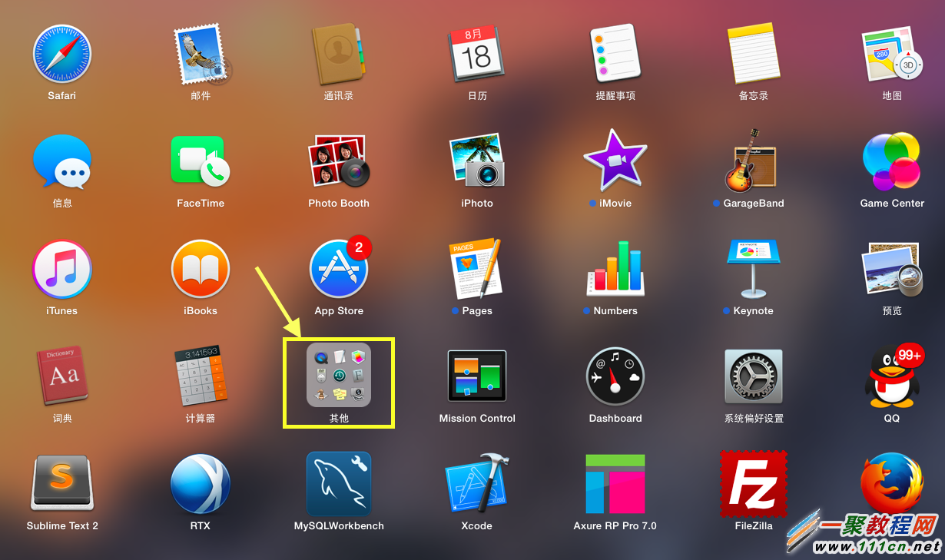Open Notes (备忘录) app
Image resolution: width=945 pixels, height=560 pixels.
coord(754,54)
